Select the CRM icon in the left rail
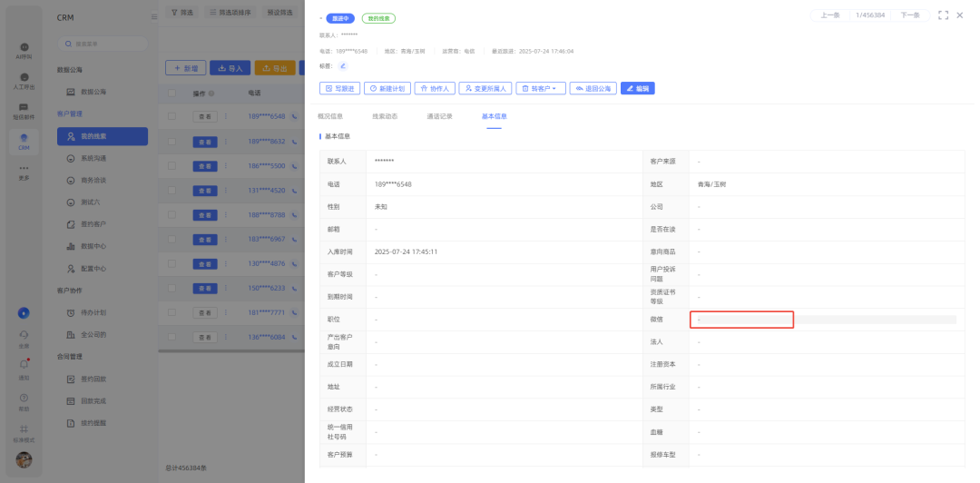Image resolution: width=980 pixels, height=483 pixels. click(24, 142)
